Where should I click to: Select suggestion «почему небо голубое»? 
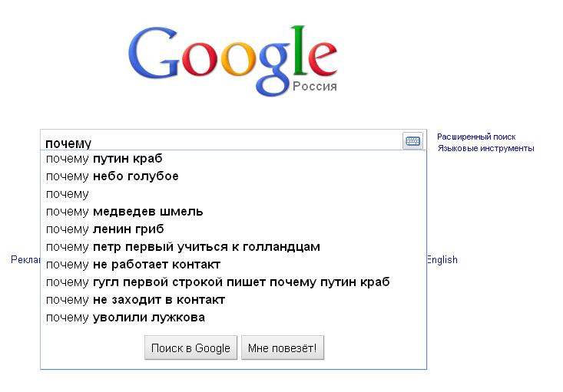coord(112,176)
